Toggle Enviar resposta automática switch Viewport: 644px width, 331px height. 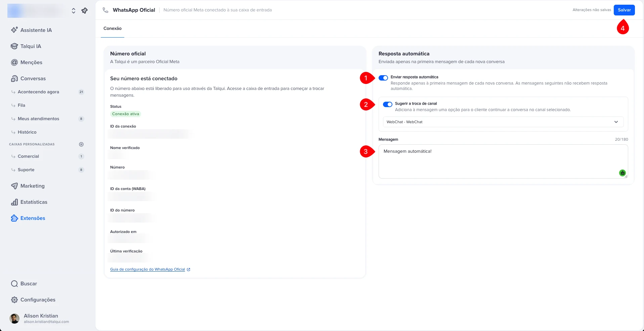click(x=383, y=78)
